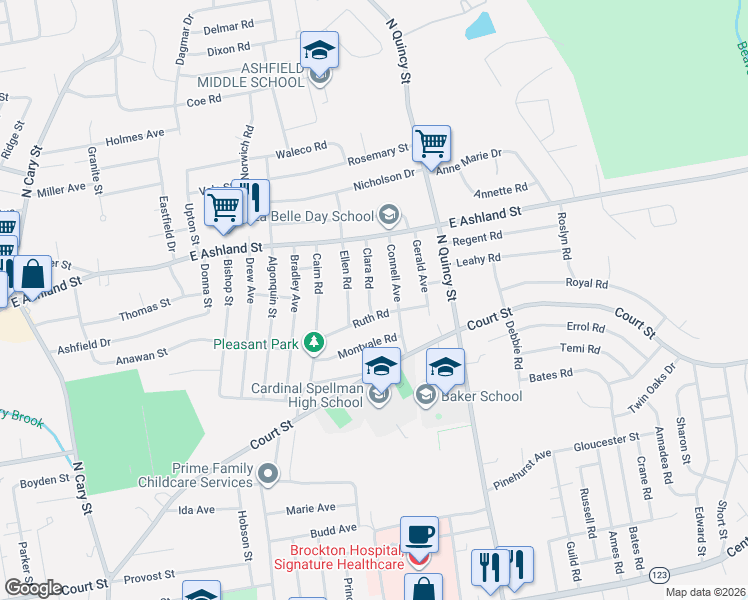Click the Miller Ave street label
The width and height of the screenshot is (748, 600).
[x=61, y=189]
